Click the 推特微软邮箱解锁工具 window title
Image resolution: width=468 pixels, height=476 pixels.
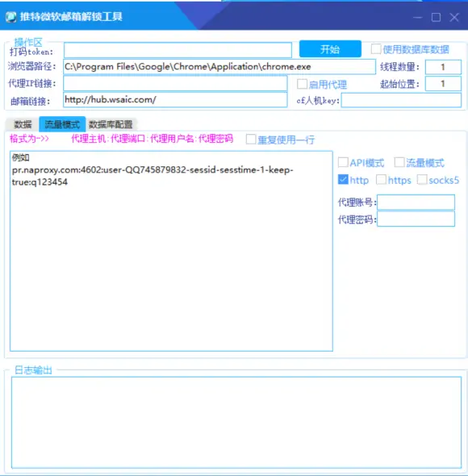71,16
